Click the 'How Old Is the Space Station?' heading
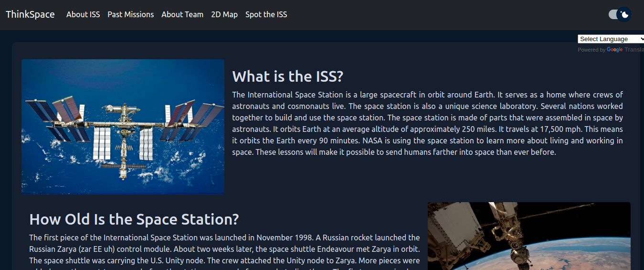644x270 pixels. coord(134,219)
